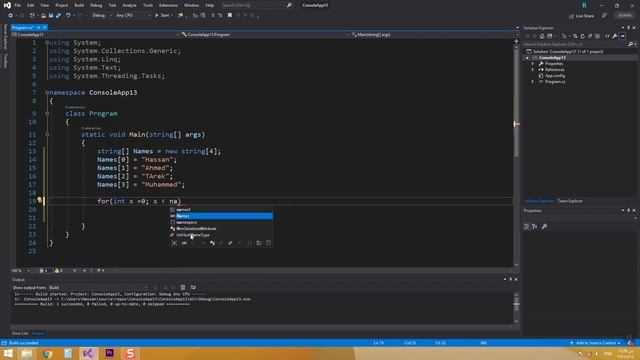Viewport: 640px width, 360px height.
Task: Click Alphabetical sort icon in Properties panel
Action: click(x=534, y=227)
